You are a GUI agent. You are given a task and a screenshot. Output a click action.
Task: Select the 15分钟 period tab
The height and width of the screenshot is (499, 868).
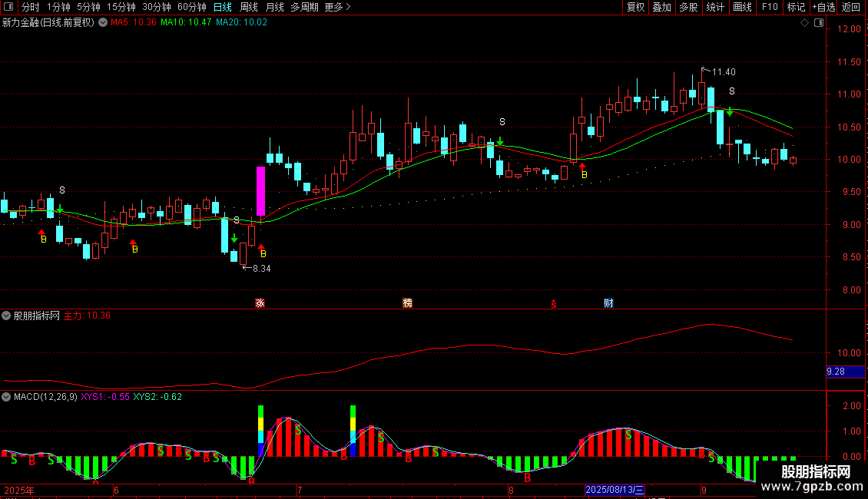[x=121, y=7]
